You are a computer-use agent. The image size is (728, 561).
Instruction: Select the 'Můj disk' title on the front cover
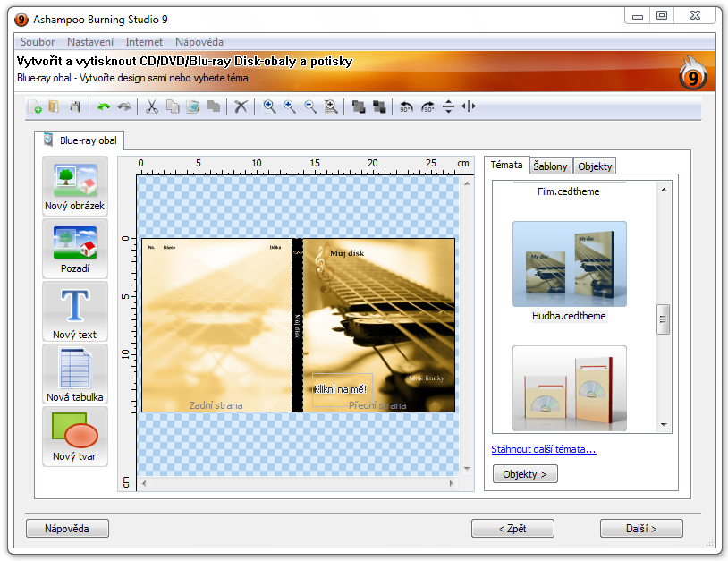[x=347, y=253]
